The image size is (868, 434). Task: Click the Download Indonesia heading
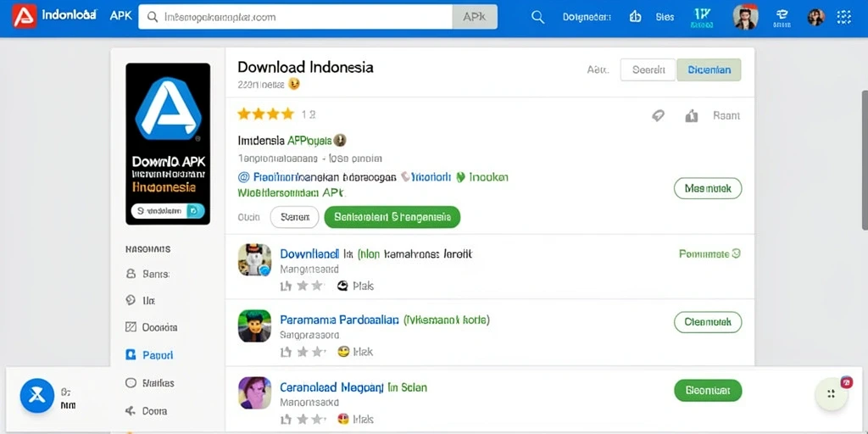click(x=305, y=67)
